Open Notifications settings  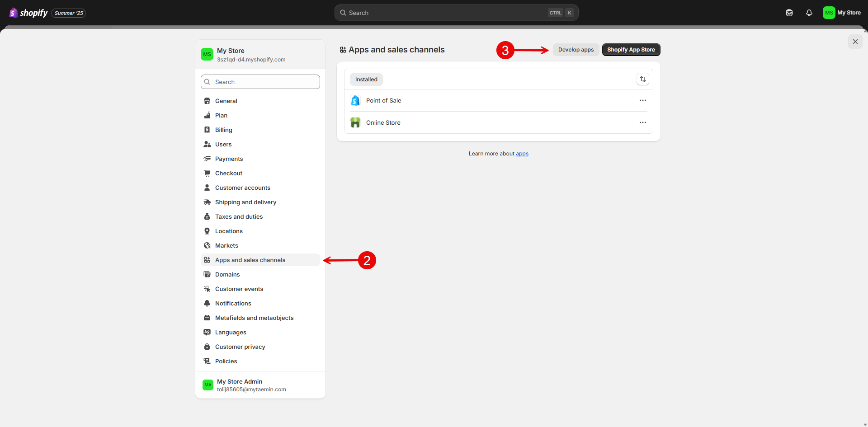coord(260,303)
